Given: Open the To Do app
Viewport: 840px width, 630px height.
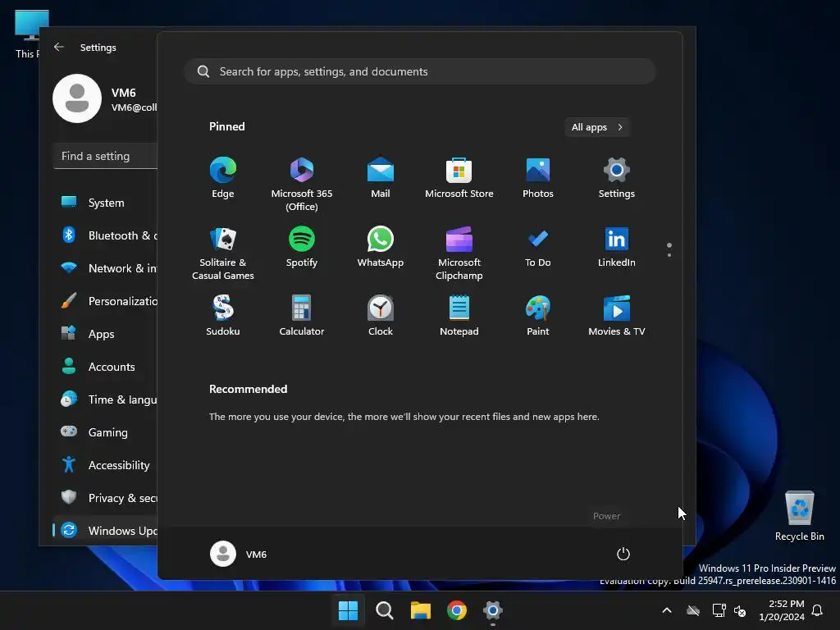Looking at the screenshot, I should (x=538, y=247).
